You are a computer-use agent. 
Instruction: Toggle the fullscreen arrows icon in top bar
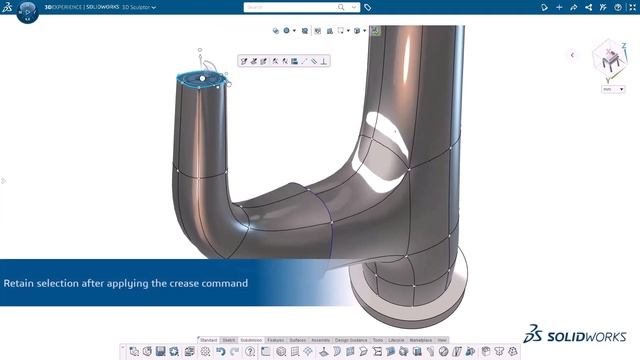(632, 7)
